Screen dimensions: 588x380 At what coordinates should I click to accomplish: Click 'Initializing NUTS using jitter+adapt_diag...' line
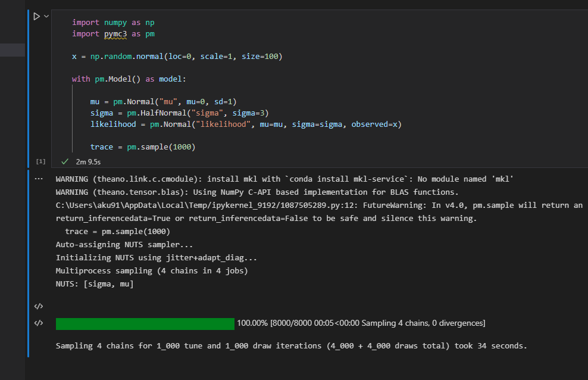(x=157, y=258)
